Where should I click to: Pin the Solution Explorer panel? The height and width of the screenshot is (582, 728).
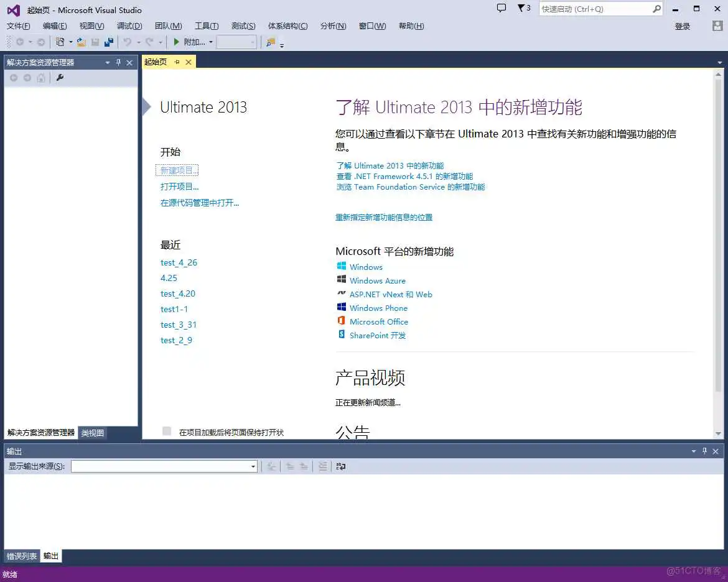118,62
